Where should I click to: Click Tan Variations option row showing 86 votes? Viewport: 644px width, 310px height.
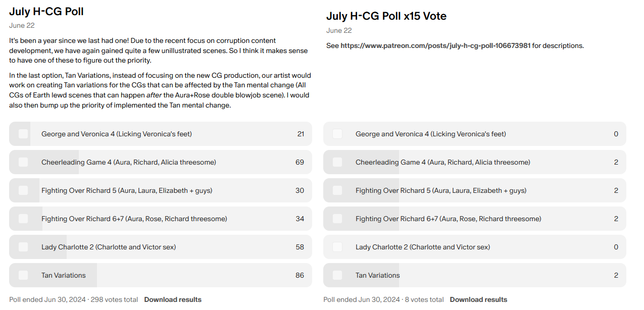pyautogui.click(x=161, y=275)
